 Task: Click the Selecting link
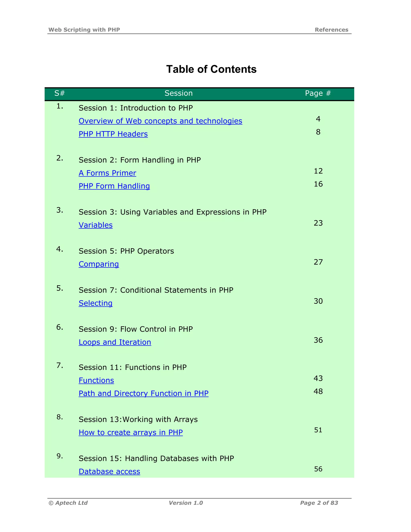[x=96, y=303]
